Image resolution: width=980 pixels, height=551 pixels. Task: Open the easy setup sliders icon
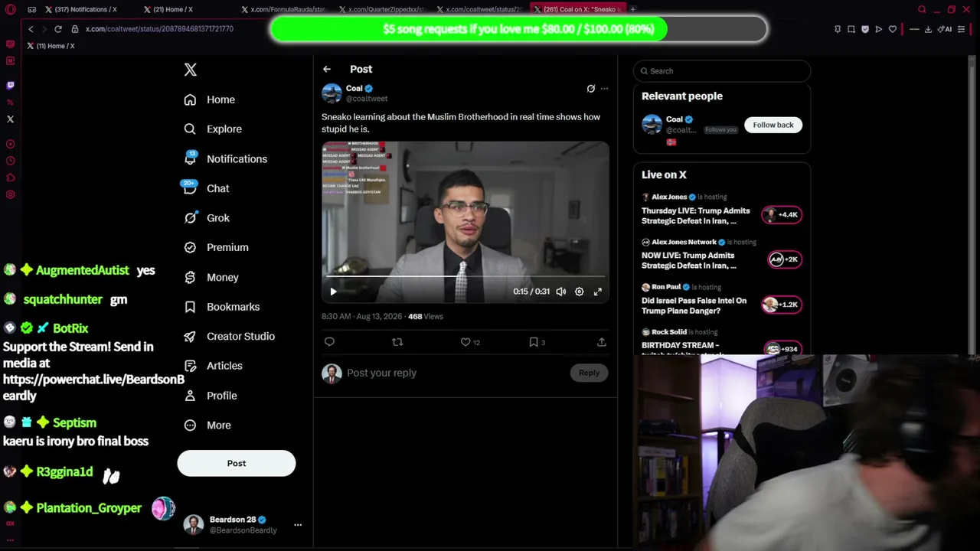tap(962, 29)
